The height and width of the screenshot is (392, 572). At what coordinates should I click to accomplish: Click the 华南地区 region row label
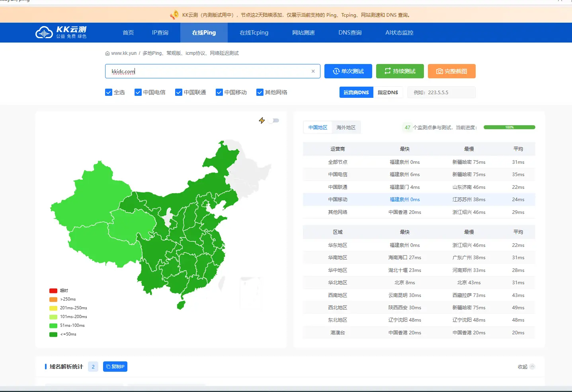click(338, 258)
